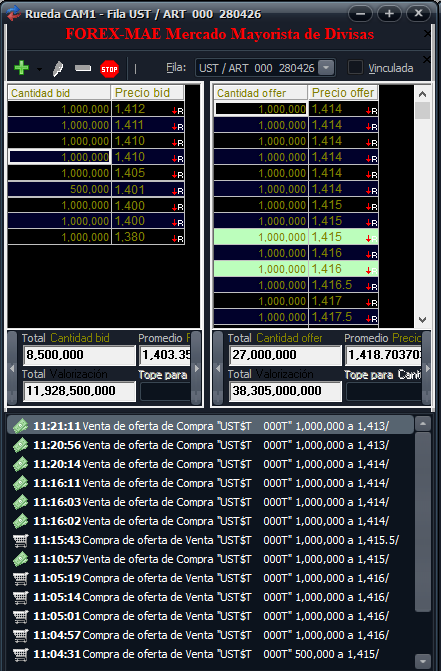Toggle the Vinculada checkbox
The width and height of the screenshot is (441, 671).
pos(355,67)
